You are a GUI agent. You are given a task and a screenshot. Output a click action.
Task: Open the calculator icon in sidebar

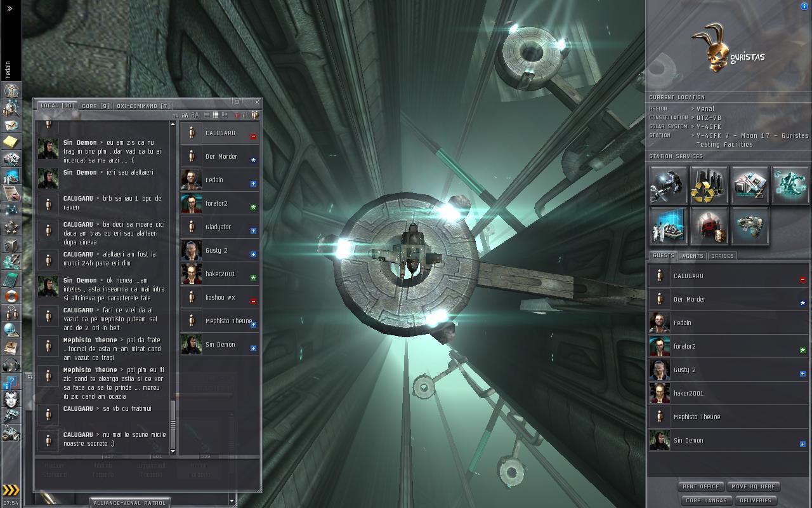[11, 279]
